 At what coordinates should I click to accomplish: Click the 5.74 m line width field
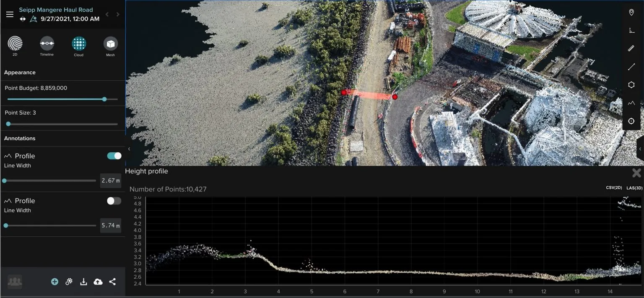coord(111,225)
